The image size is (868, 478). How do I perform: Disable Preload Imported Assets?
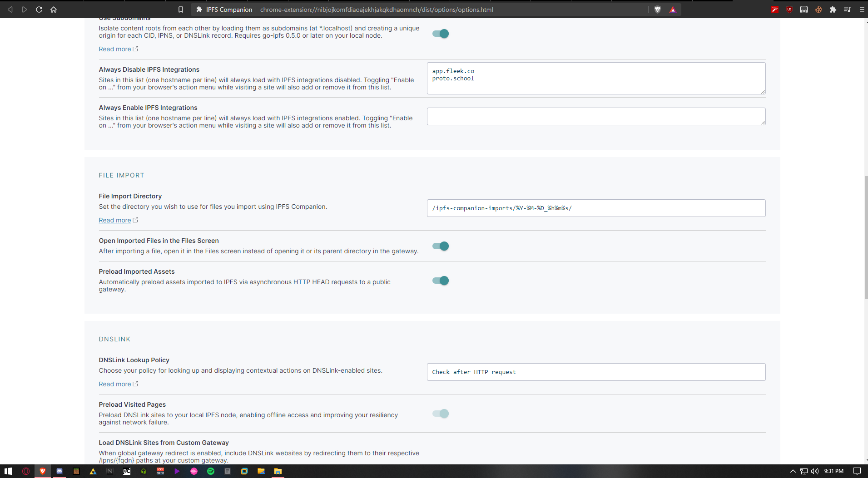(440, 281)
